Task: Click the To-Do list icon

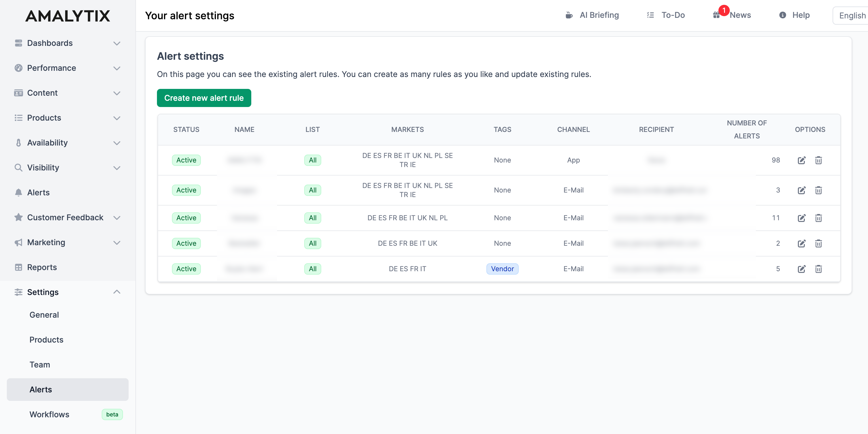Action: [650, 15]
